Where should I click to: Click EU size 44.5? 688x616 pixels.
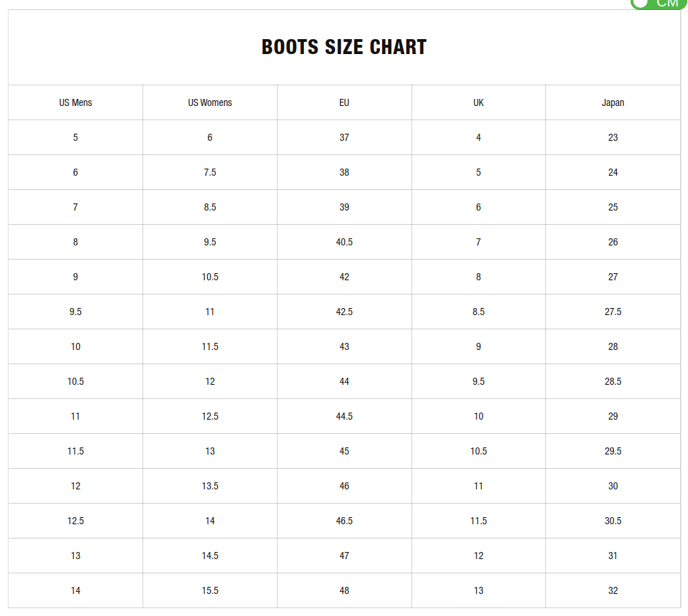[x=344, y=416]
